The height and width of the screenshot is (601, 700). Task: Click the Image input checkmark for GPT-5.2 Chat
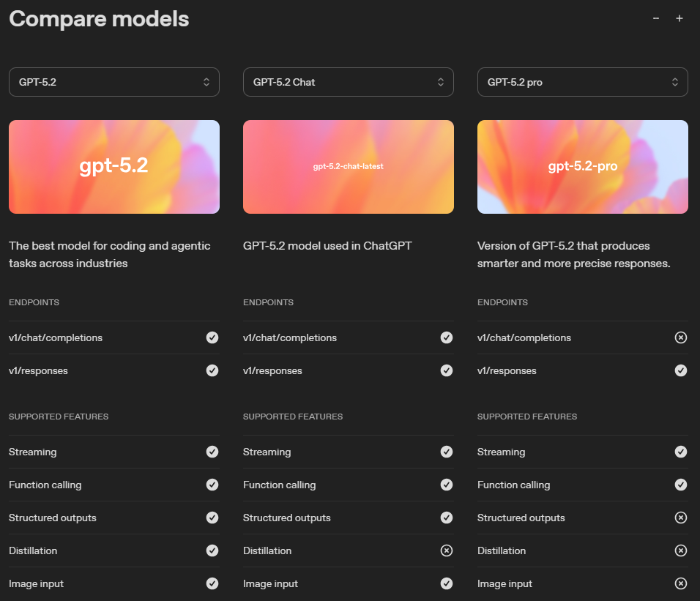pos(447,583)
